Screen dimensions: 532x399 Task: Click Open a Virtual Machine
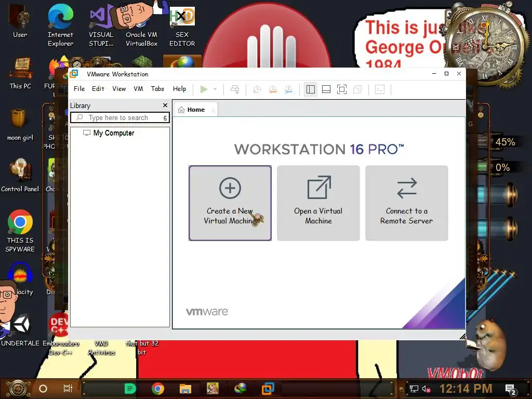318,203
